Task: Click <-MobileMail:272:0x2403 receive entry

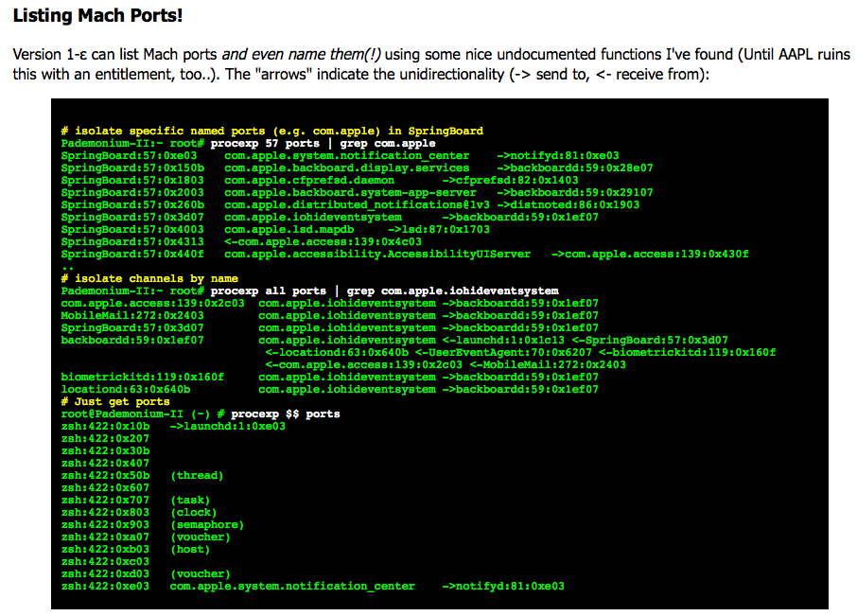Action: [547, 364]
